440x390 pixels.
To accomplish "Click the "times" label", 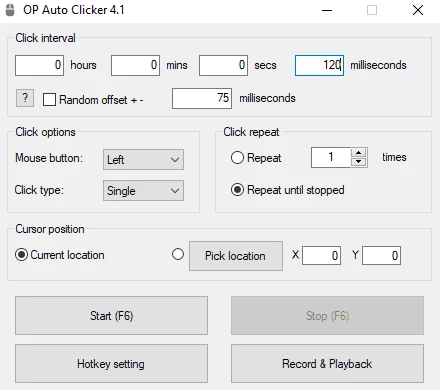I will [x=394, y=157].
